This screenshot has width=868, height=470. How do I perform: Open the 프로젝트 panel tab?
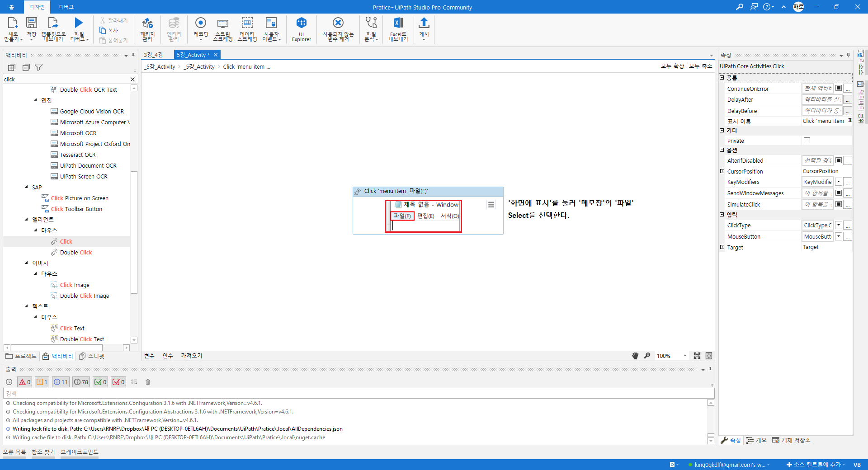coord(21,356)
